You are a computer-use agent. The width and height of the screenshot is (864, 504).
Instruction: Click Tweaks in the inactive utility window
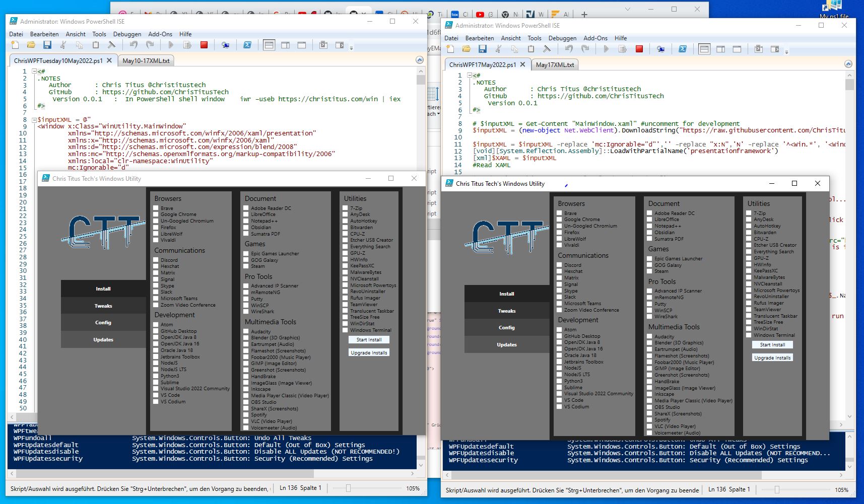point(103,306)
